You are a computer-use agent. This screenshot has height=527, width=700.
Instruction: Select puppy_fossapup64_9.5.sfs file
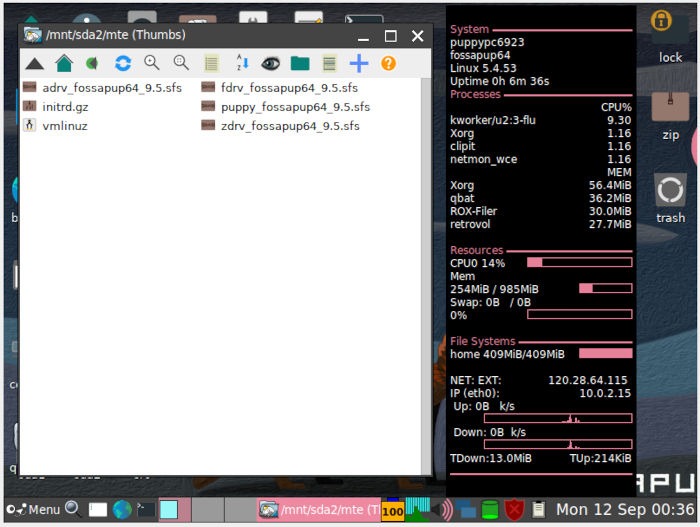point(286,107)
